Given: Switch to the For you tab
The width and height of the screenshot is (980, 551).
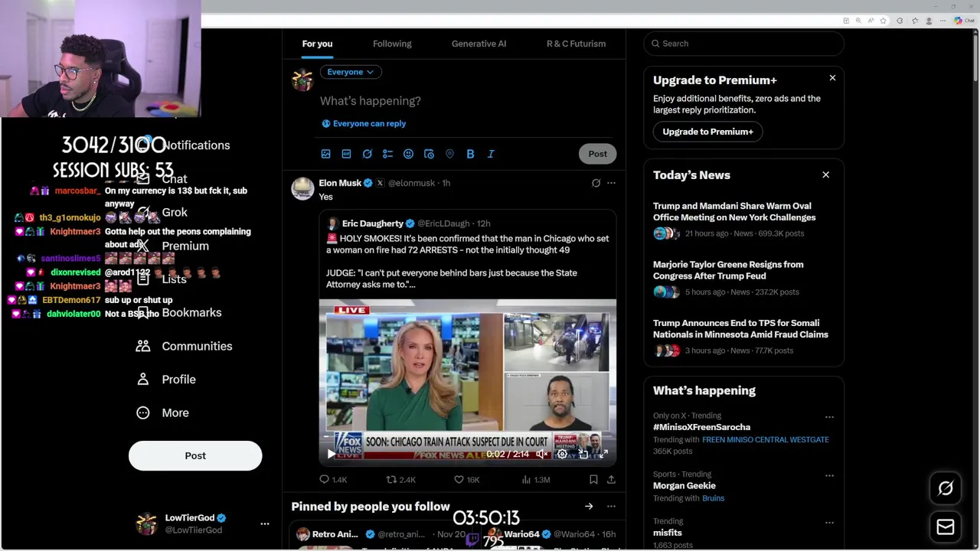Looking at the screenshot, I should (x=317, y=44).
